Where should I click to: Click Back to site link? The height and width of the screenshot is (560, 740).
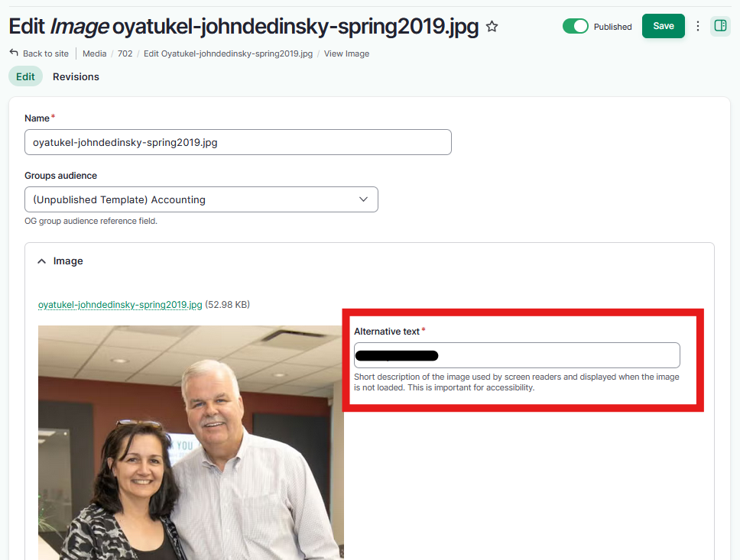46,53
